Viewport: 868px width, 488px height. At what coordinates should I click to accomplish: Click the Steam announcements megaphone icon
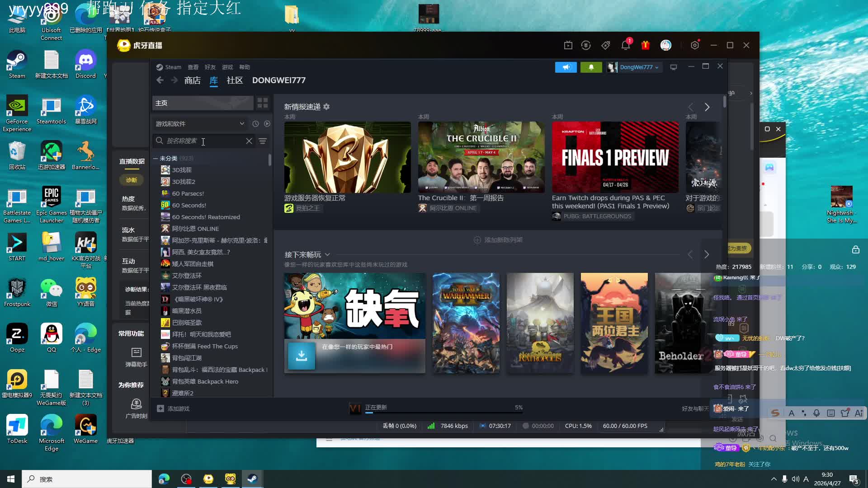point(566,67)
